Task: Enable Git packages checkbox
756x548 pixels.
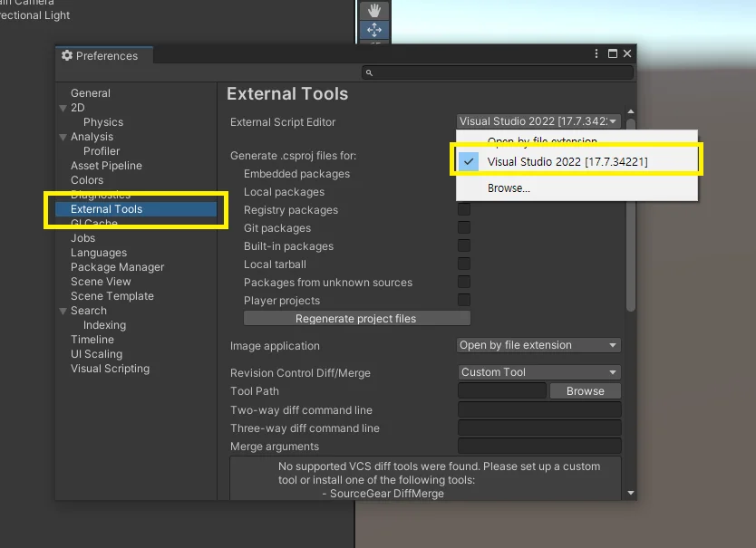Action: click(464, 227)
